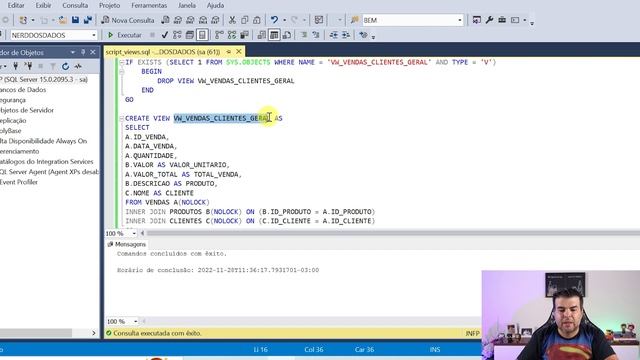Click the Connect plug icon in Object Explorer

[16, 66]
